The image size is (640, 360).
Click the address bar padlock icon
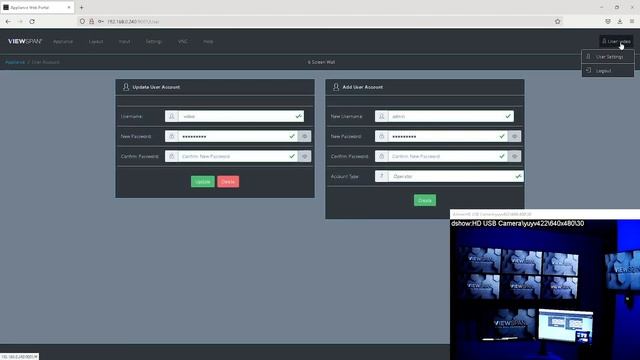[91, 21]
